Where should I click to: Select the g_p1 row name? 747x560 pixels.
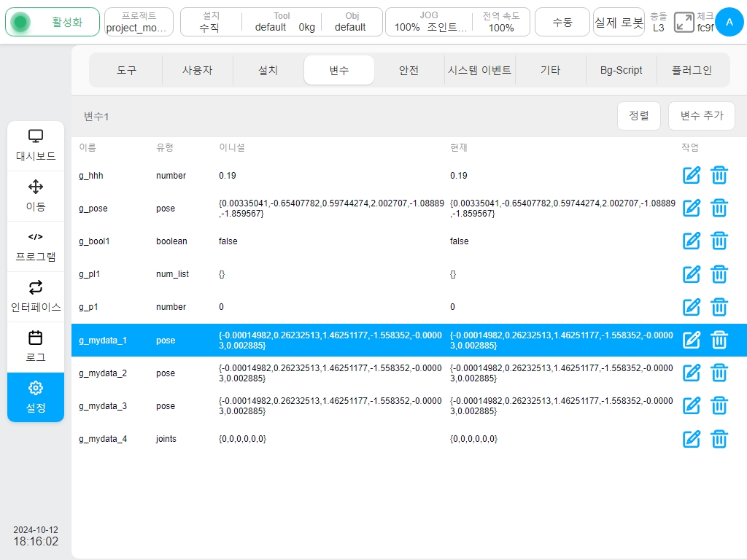(88, 307)
